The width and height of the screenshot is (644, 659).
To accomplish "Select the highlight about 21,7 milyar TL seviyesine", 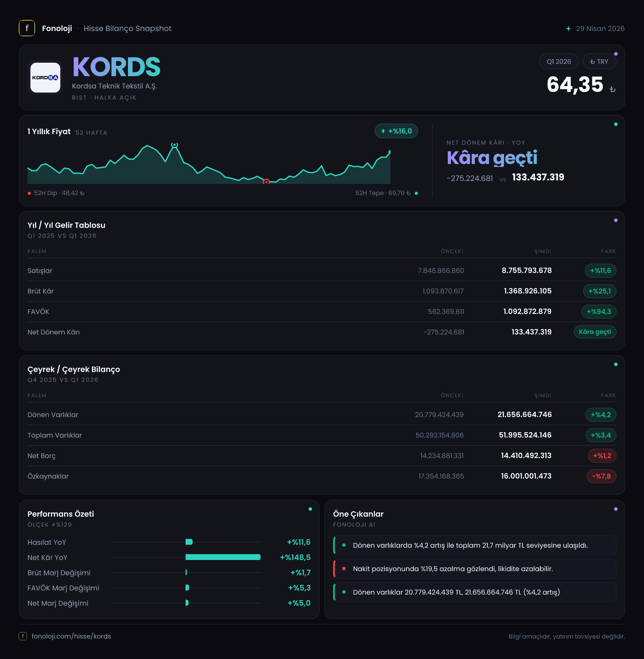I will pos(475,545).
